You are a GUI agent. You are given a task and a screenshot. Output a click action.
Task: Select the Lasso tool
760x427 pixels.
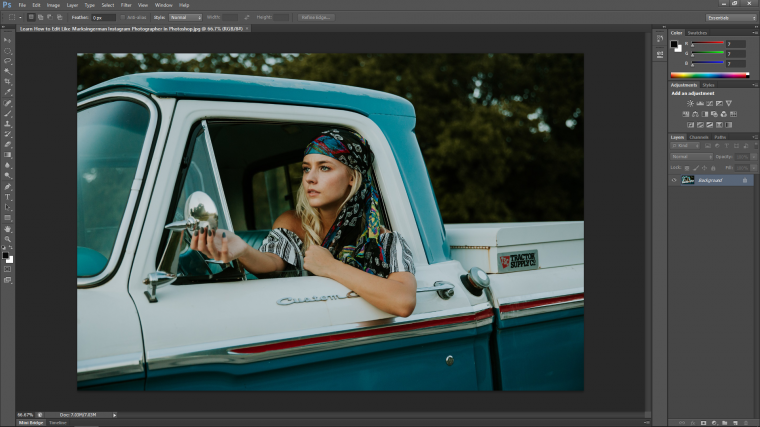coord(7,61)
